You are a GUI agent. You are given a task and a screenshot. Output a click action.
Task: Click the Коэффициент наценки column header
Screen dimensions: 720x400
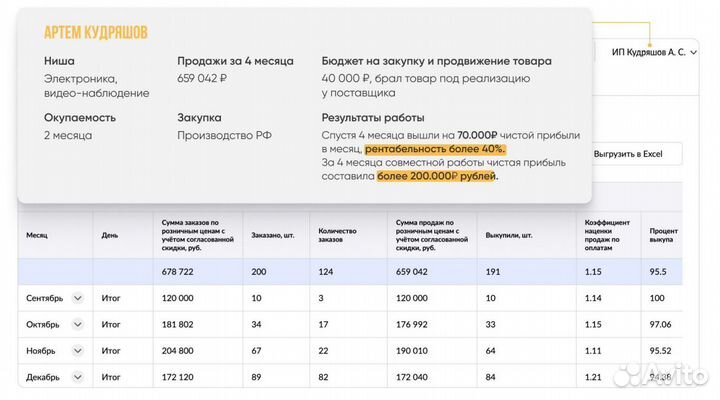pos(607,235)
